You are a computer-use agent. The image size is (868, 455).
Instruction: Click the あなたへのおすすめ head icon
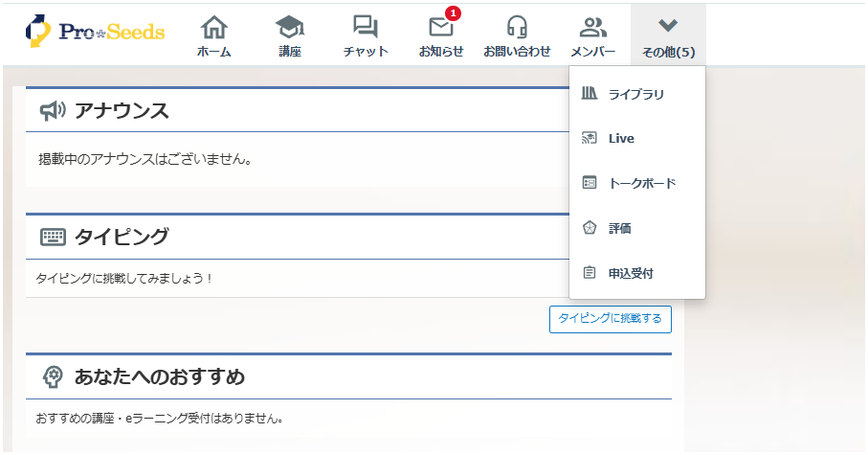click(x=54, y=377)
